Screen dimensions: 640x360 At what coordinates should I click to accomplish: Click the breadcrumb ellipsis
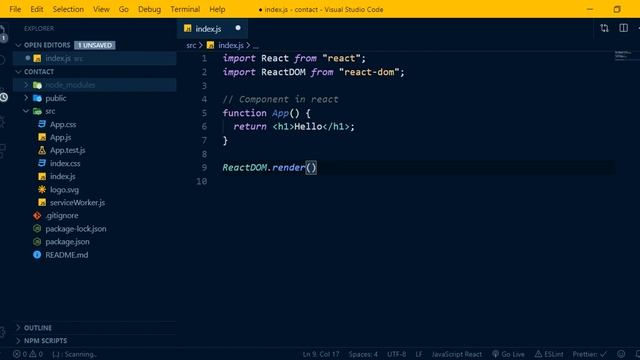point(256,46)
